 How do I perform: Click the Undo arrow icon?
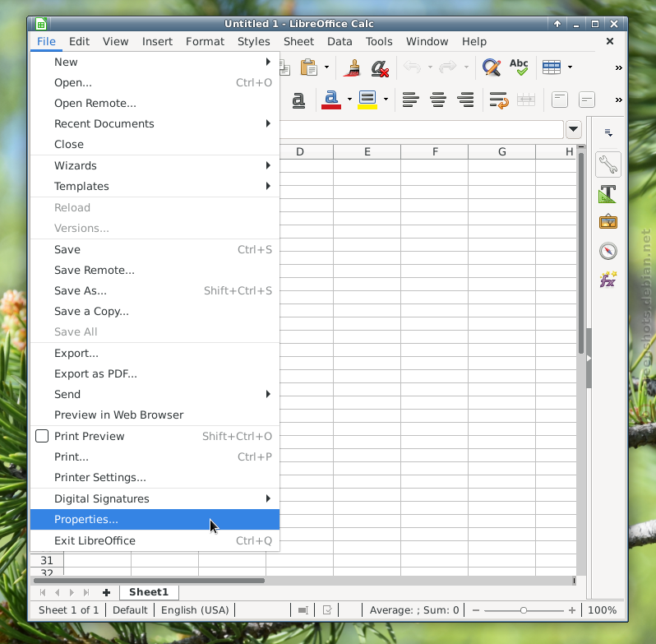[x=413, y=67]
